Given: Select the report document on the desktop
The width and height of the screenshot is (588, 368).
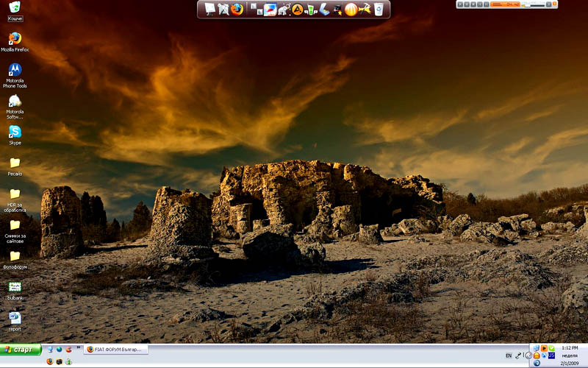Looking at the screenshot, I should click(15, 322).
